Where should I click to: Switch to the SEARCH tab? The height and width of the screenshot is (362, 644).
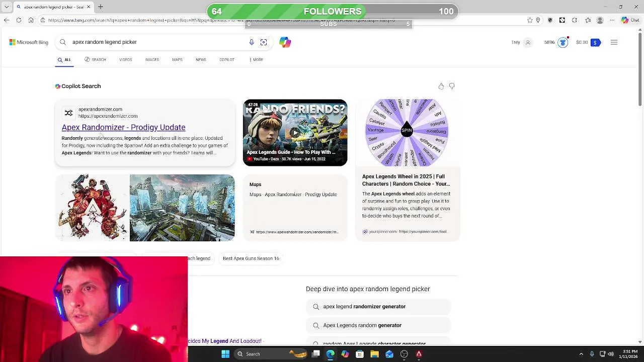point(95,60)
